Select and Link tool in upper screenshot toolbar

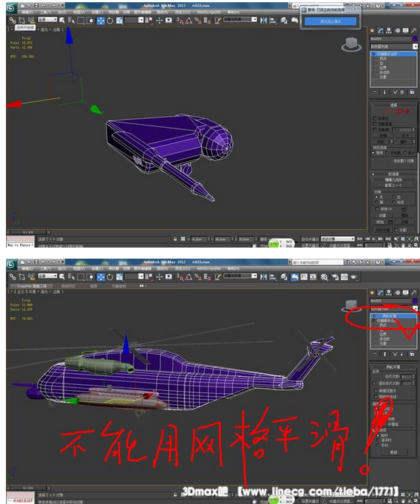coord(13,20)
